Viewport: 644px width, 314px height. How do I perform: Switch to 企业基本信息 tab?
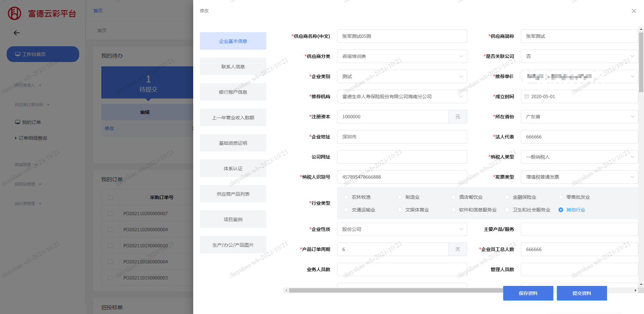[233, 41]
